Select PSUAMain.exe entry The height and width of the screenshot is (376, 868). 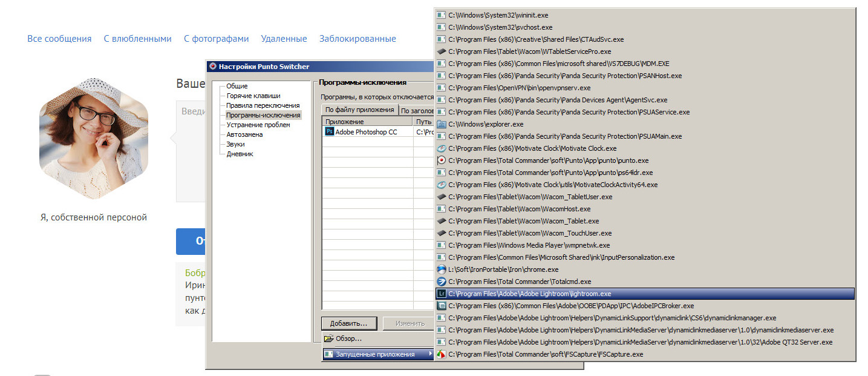pyautogui.click(x=645, y=136)
